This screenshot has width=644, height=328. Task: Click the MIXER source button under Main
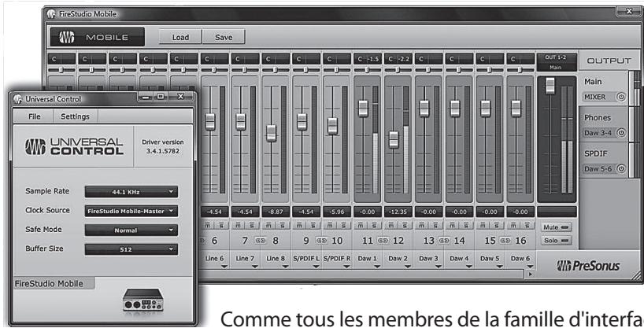coord(600,97)
